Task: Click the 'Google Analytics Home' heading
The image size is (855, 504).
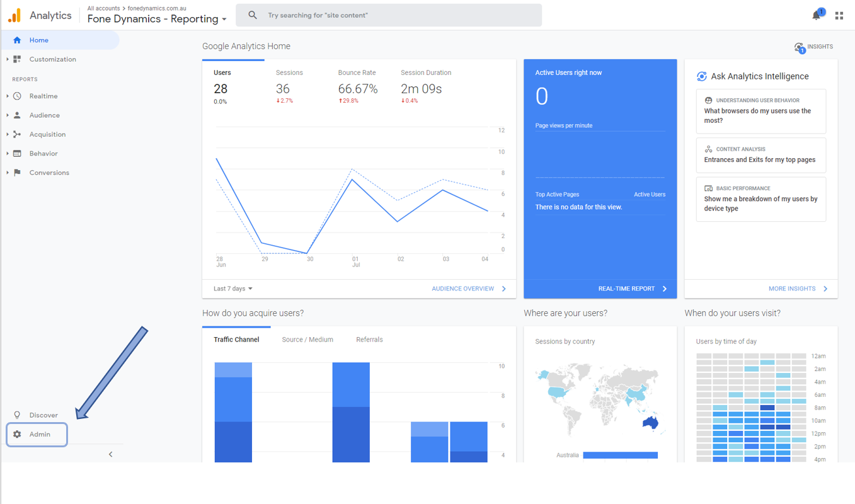Action: click(x=246, y=46)
